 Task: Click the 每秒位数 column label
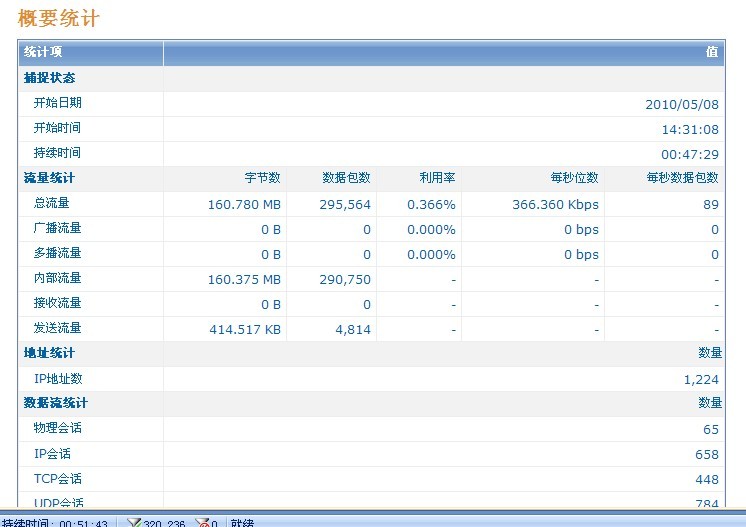(x=574, y=178)
